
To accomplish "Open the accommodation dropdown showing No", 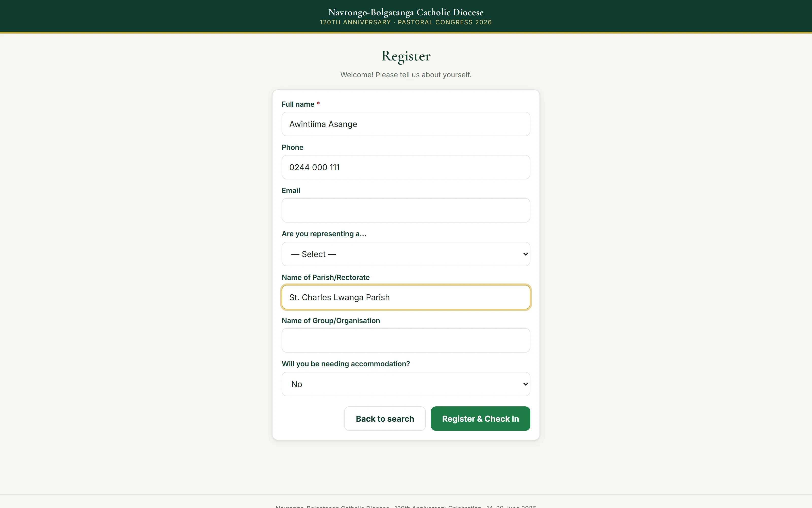I will [x=406, y=384].
